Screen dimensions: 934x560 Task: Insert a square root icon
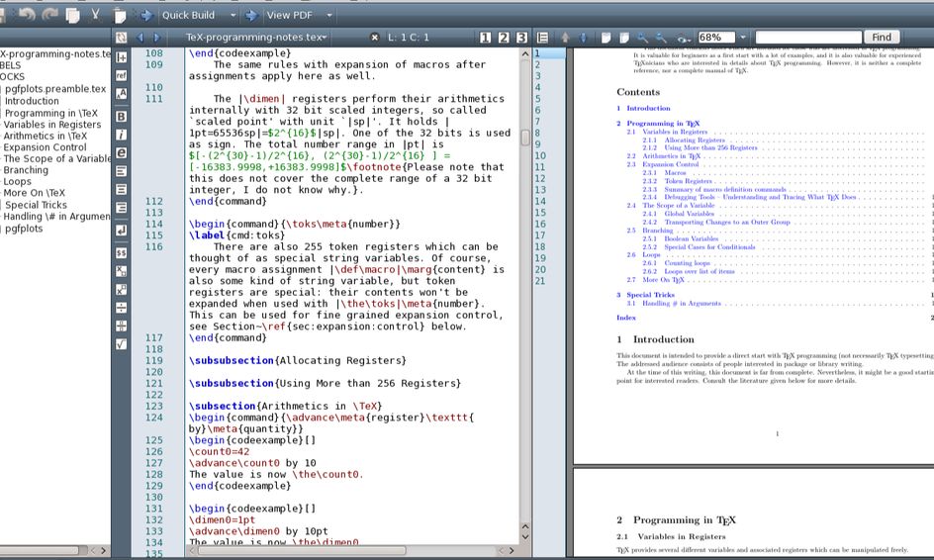pyautogui.click(x=121, y=343)
